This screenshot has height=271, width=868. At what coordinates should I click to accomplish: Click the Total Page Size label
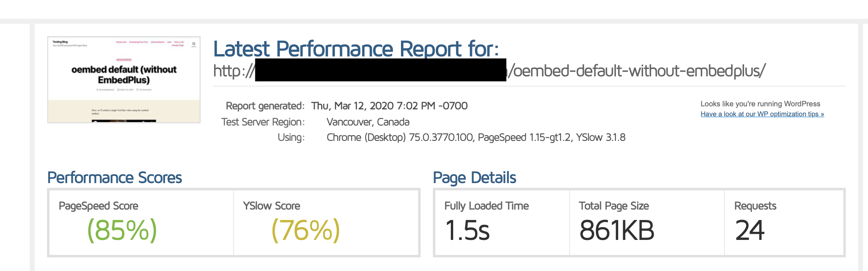coord(614,206)
